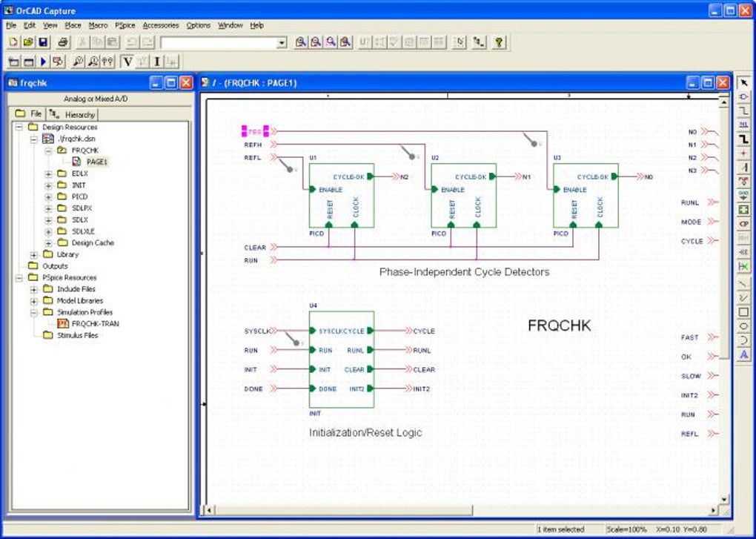756x539 pixels.
Task: Click the Run PSpice simulation arrow
Action: coord(44,62)
